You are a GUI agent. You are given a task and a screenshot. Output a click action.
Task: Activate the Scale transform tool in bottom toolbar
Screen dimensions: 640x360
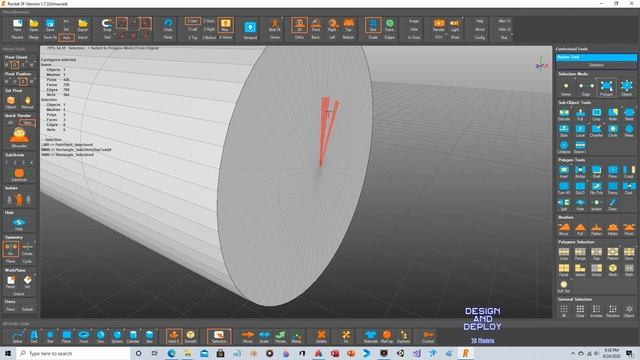point(264,336)
